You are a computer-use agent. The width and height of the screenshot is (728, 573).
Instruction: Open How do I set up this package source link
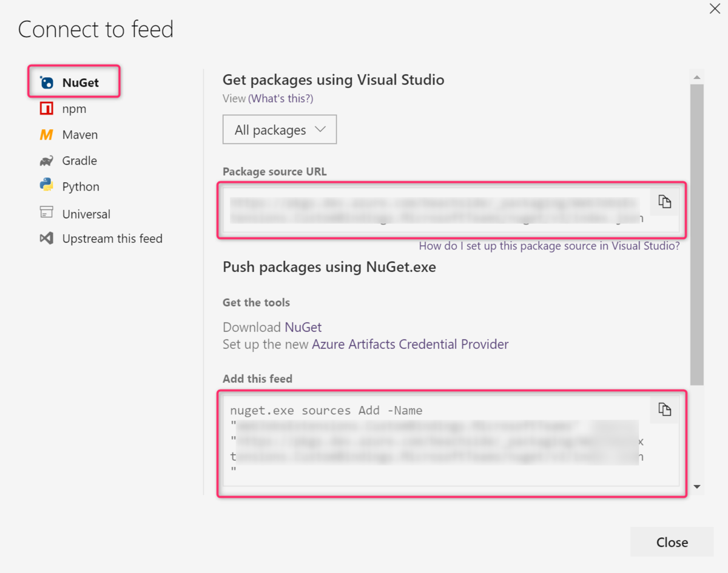pos(549,246)
